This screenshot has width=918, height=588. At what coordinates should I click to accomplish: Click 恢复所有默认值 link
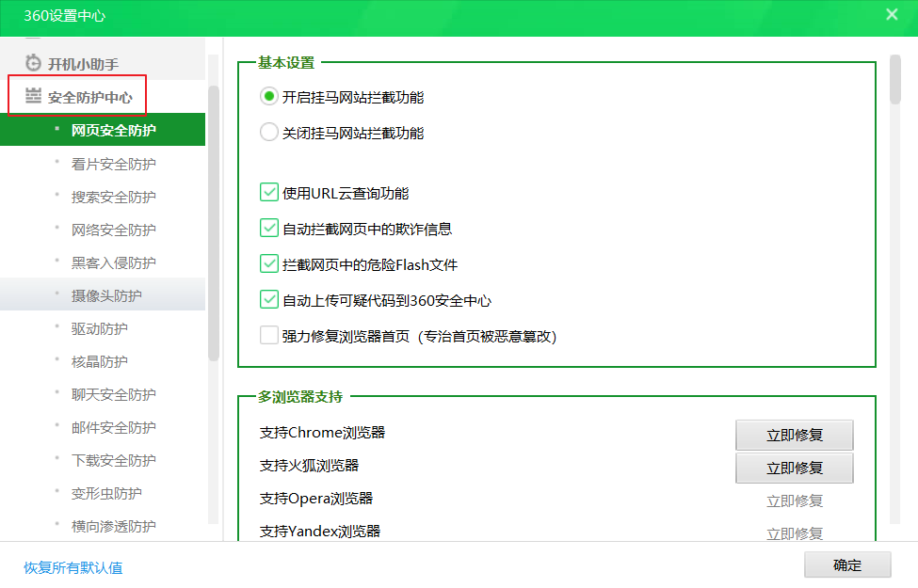(x=73, y=567)
